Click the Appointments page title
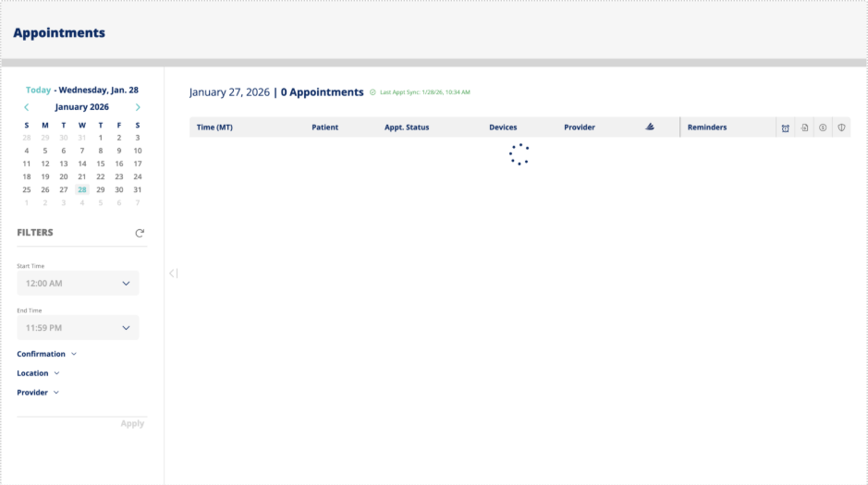Viewport: 868px width, 485px height. pos(59,32)
